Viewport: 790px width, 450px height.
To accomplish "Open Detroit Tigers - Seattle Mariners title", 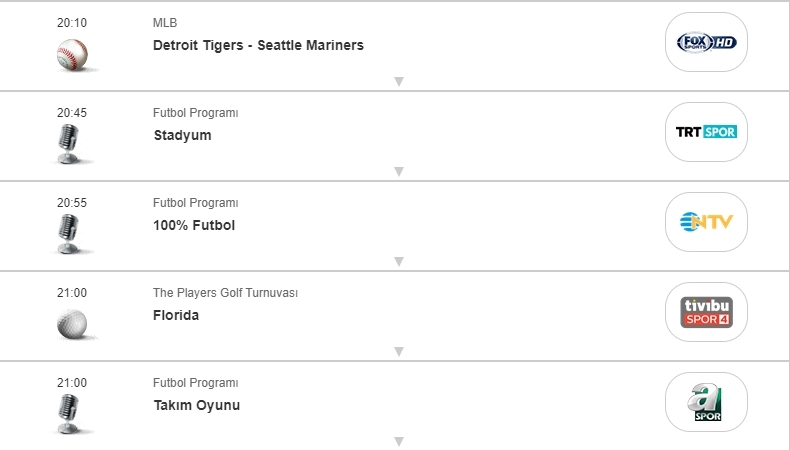I will (x=258, y=45).
